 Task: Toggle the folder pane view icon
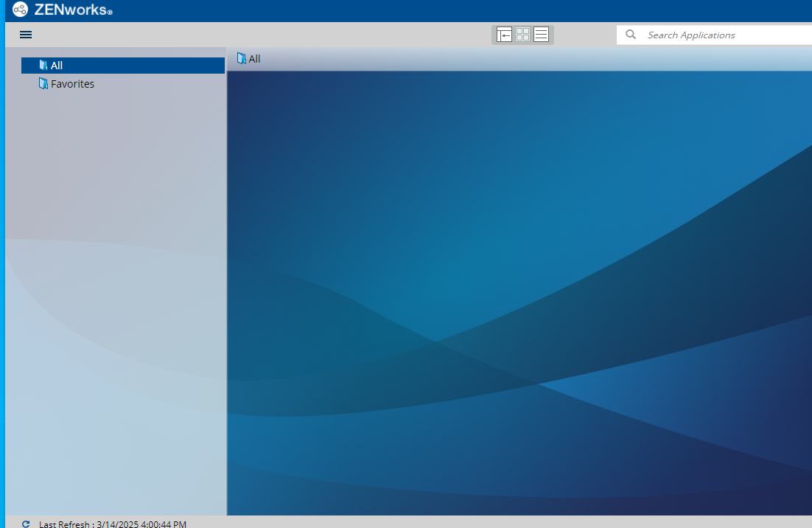[504, 35]
